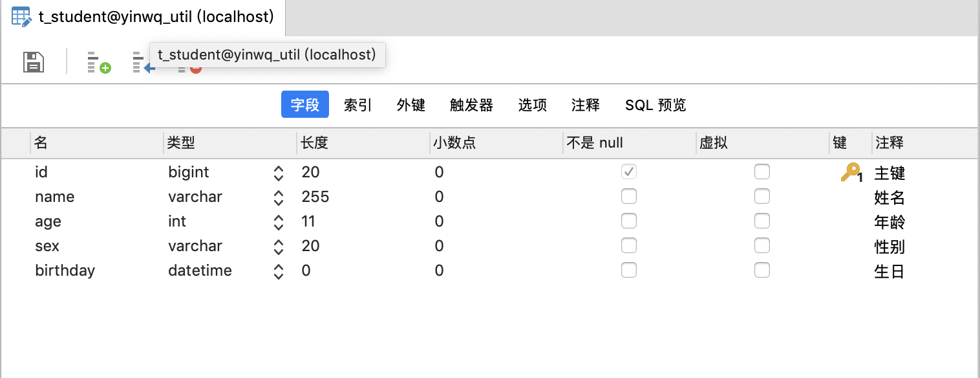Image resolution: width=980 pixels, height=378 pixels.
Task: Click the Add Field icon with green plus
Action: click(98, 61)
